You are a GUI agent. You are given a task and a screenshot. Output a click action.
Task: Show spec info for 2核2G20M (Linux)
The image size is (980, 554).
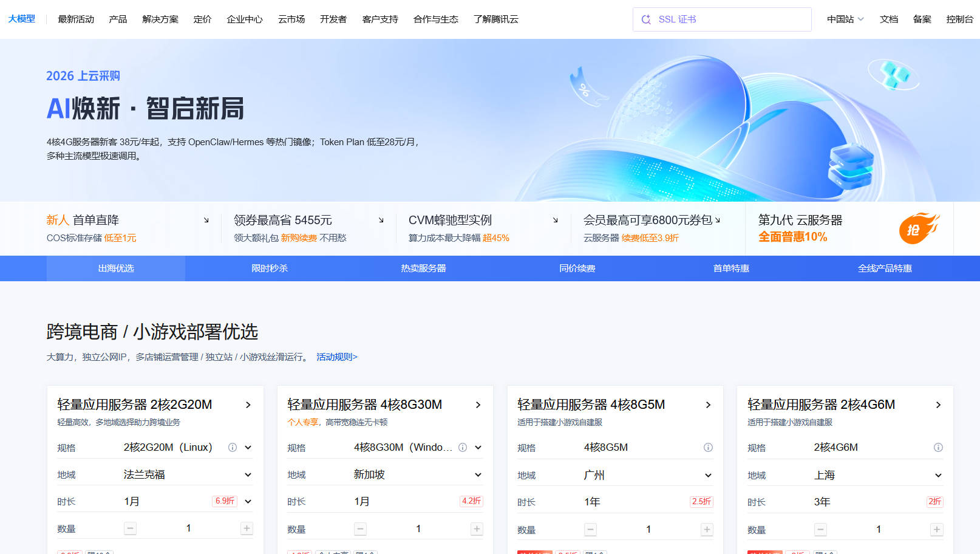point(233,448)
